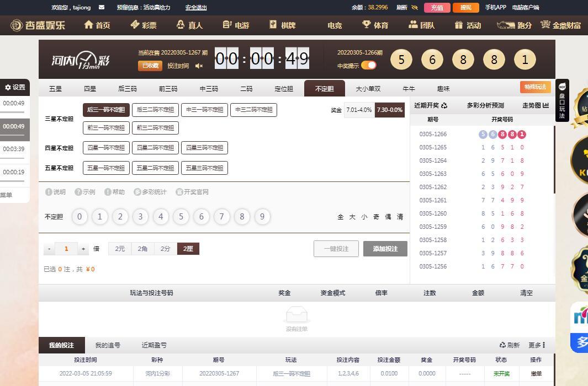This screenshot has height=386, width=588.
Task: Click the 添加投注 add bet button
Action: (x=385, y=249)
